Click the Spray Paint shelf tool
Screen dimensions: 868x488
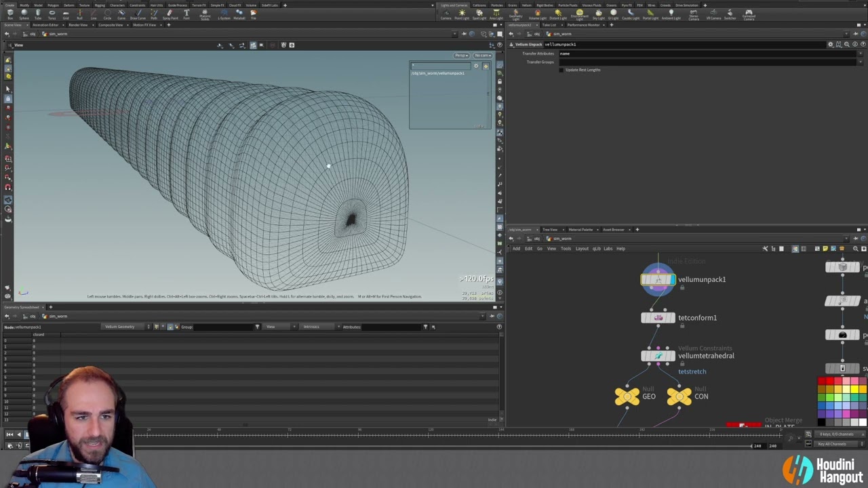(170, 14)
